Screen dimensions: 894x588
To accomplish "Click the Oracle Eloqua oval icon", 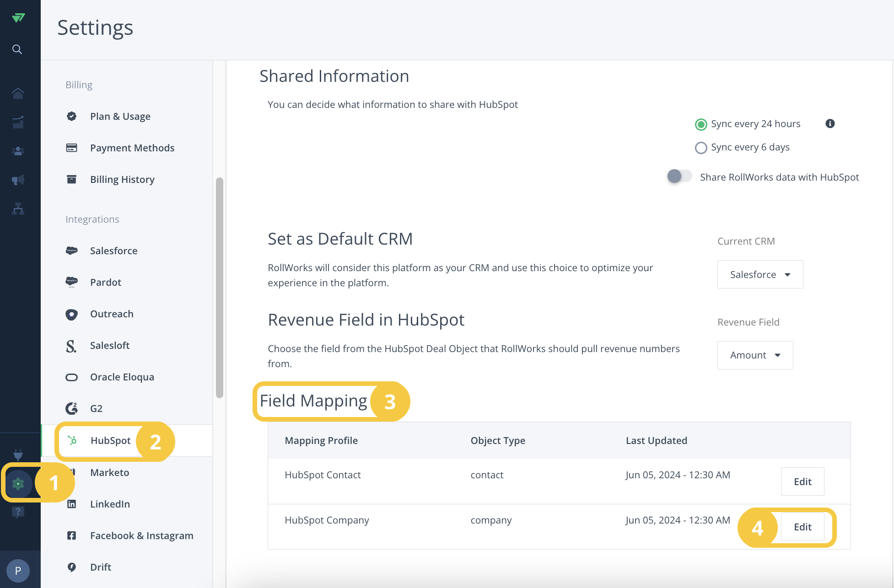I will [72, 377].
